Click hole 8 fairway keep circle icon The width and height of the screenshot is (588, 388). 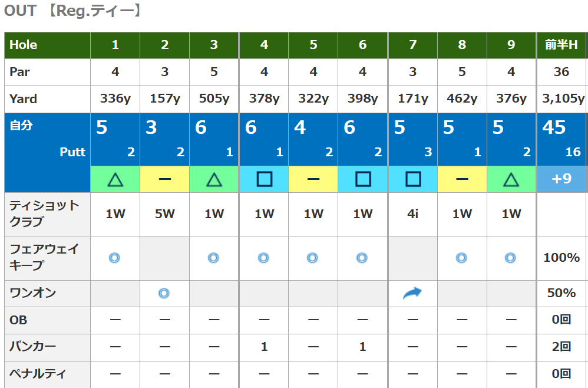[461, 258]
